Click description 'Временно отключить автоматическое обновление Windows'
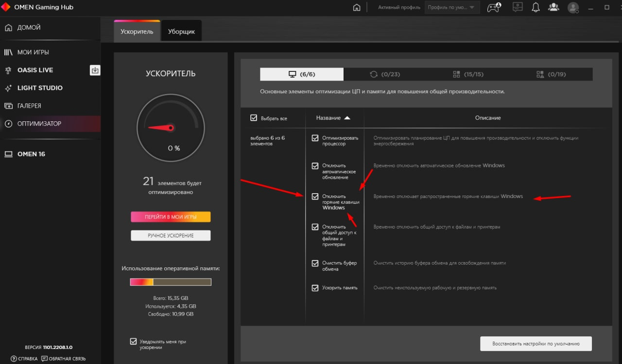The image size is (622, 364). tap(439, 165)
